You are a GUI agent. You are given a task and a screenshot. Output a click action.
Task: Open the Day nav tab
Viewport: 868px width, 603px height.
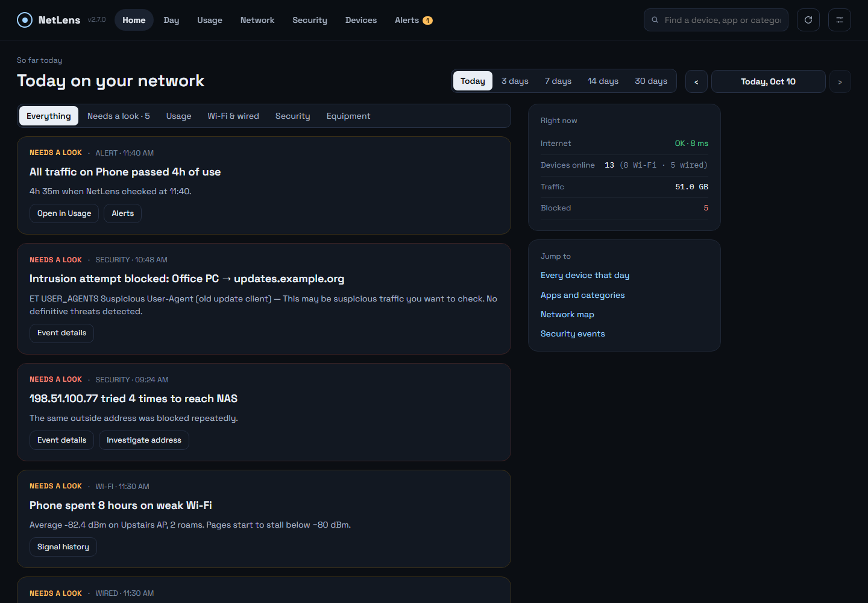coord(171,20)
